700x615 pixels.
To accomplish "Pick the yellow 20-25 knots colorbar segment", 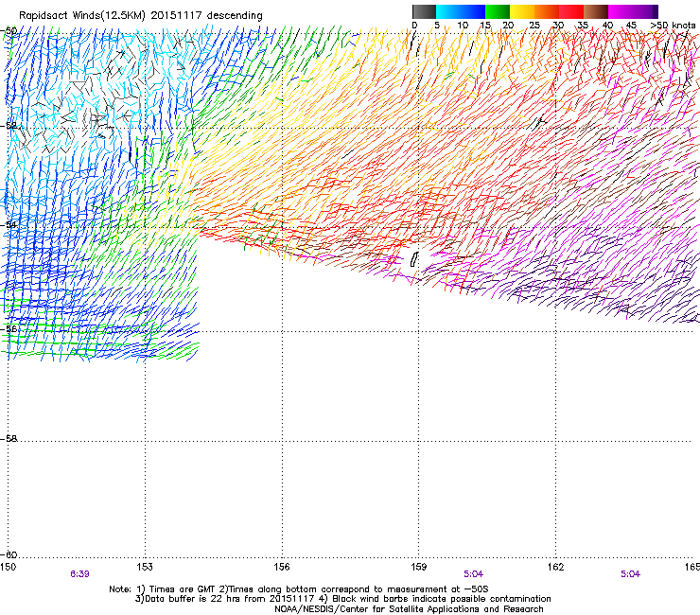I will (x=522, y=11).
